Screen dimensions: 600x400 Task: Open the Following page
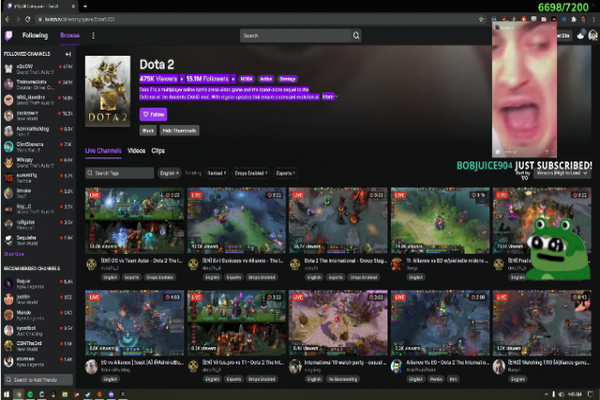[x=35, y=35]
